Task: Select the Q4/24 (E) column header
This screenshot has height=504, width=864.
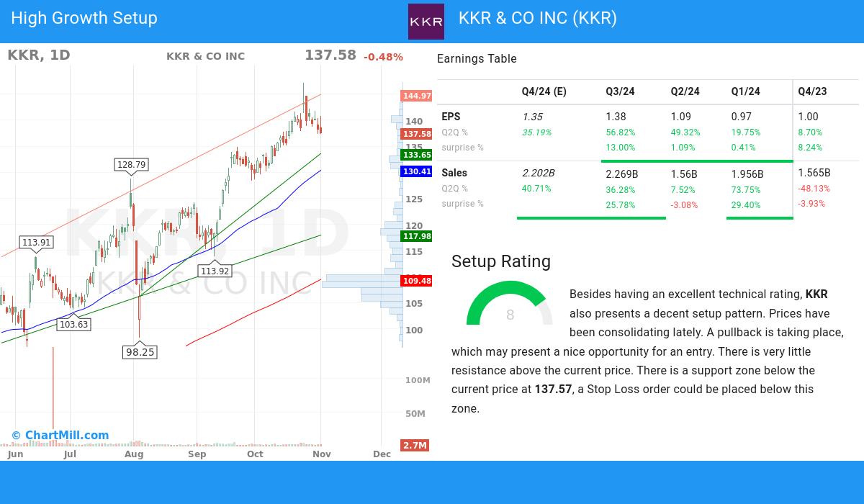Action: click(x=544, y=91)
